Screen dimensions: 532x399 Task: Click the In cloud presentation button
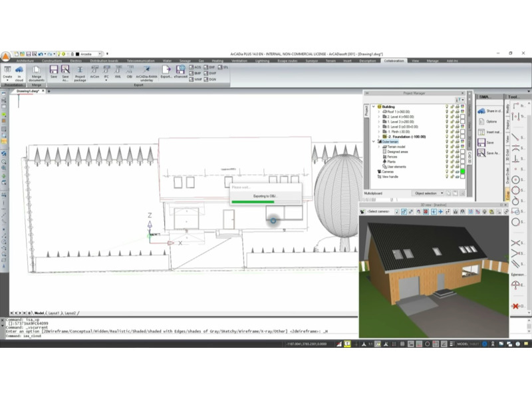[x=19, y=73]
